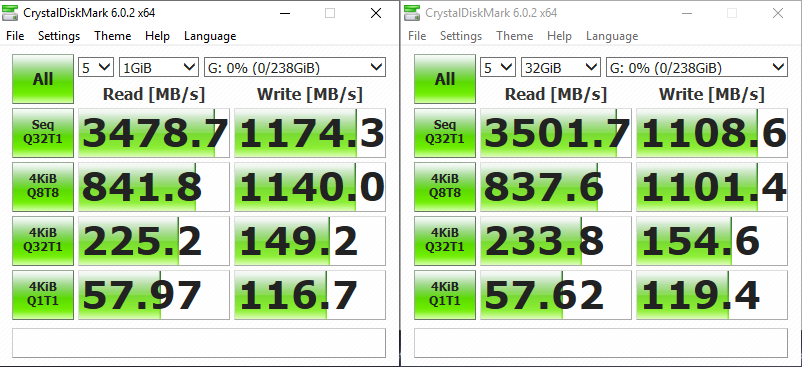Close the left CrystalDiskMark window

tap(376, 13)
